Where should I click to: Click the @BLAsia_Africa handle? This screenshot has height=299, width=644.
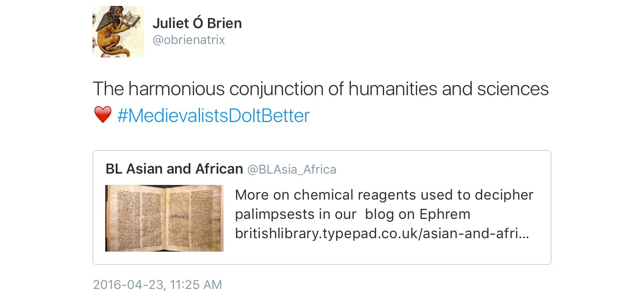click(x=292, y=169)
